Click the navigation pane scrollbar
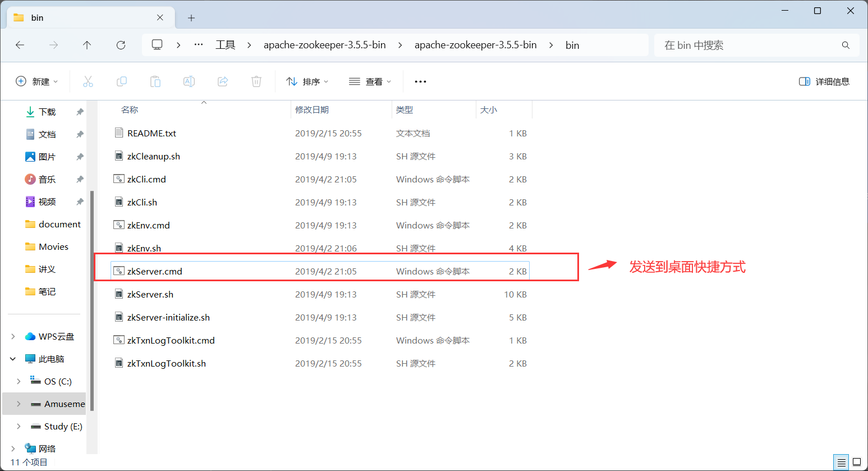The height and width of the screenshot is (471, 868). tap(92, 300)
